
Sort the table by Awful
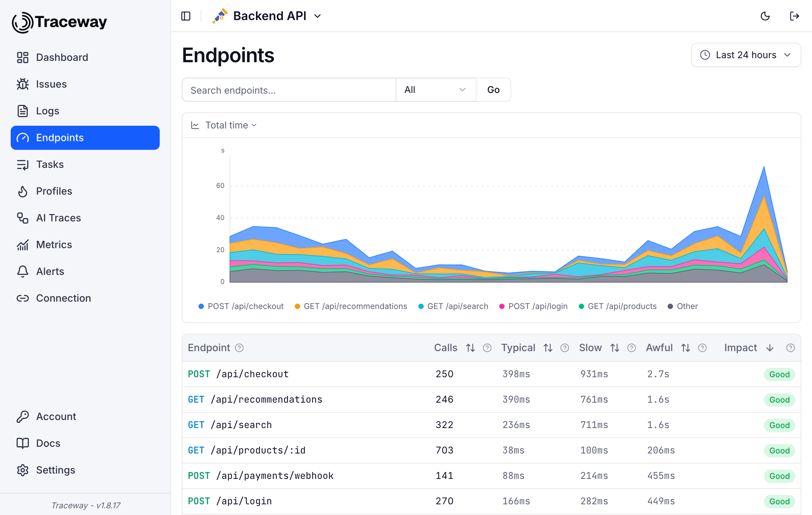click(x=686, y=347)
